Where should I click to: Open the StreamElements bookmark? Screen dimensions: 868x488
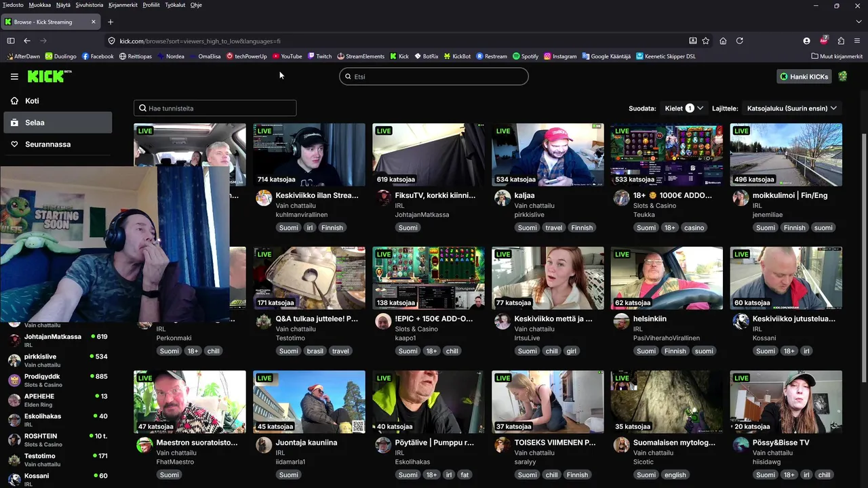[360, 56]
